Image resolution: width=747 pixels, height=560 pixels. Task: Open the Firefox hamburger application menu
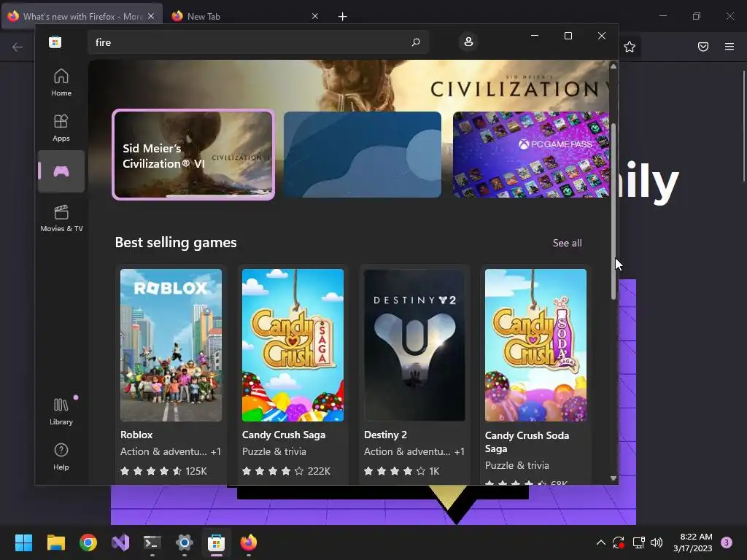coord(729,47)
